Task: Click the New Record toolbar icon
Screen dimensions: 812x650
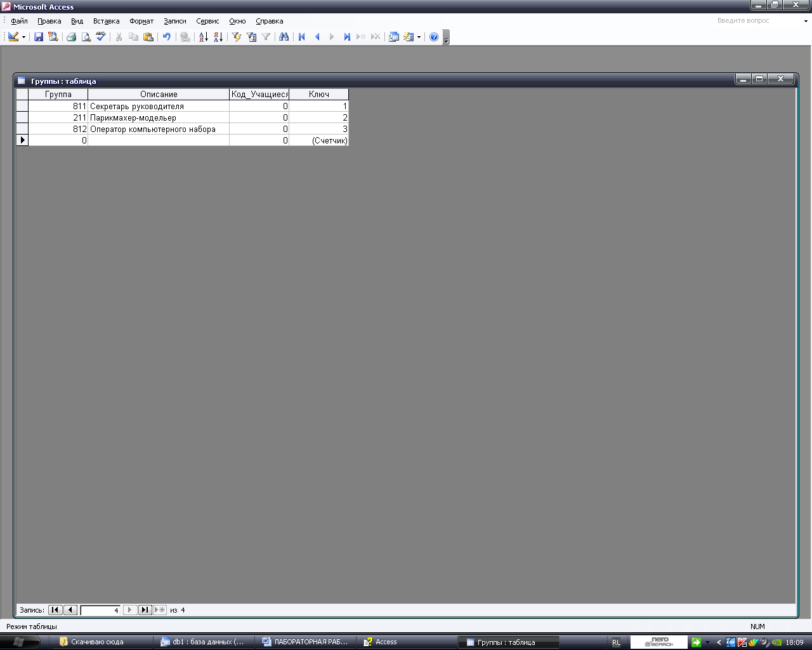Action: click(361, 37)
